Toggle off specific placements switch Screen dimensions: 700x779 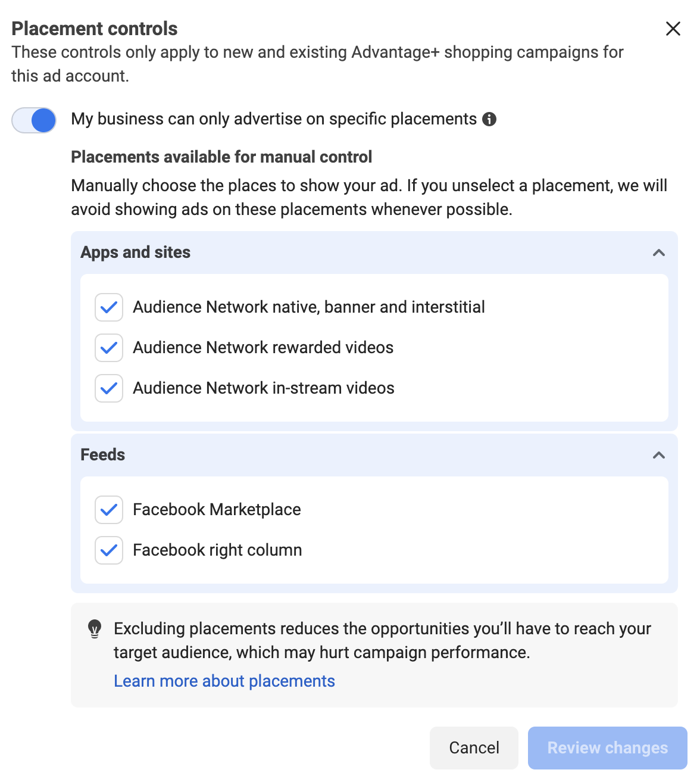click(x=34, y=120)
